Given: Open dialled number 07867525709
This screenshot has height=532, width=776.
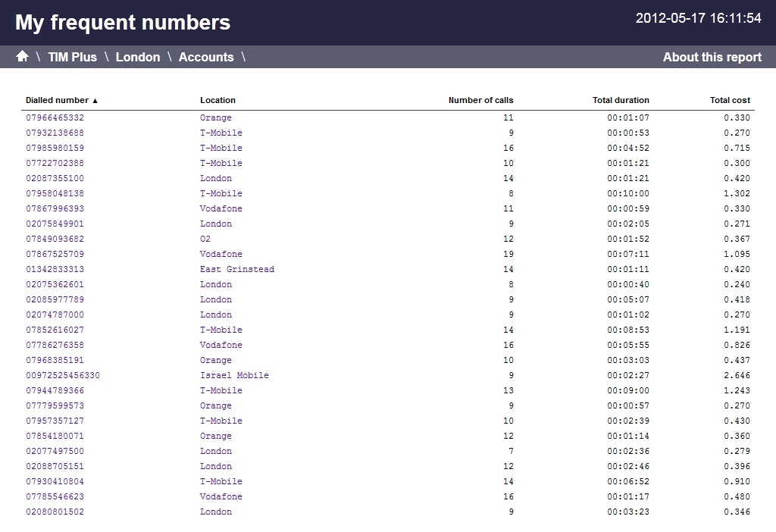Looking at the screenshot, I should 55,254.
